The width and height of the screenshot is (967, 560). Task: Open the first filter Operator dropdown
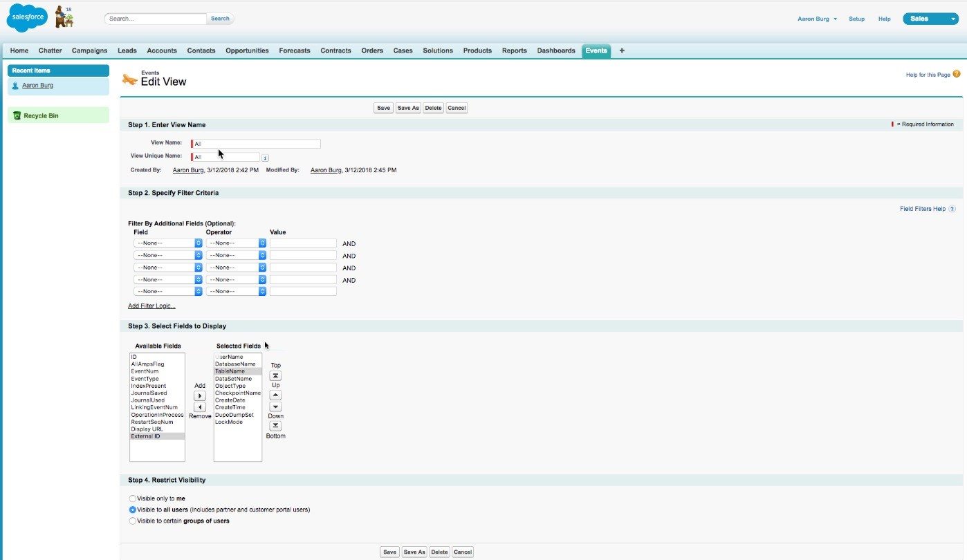click(x=236, y=243)
